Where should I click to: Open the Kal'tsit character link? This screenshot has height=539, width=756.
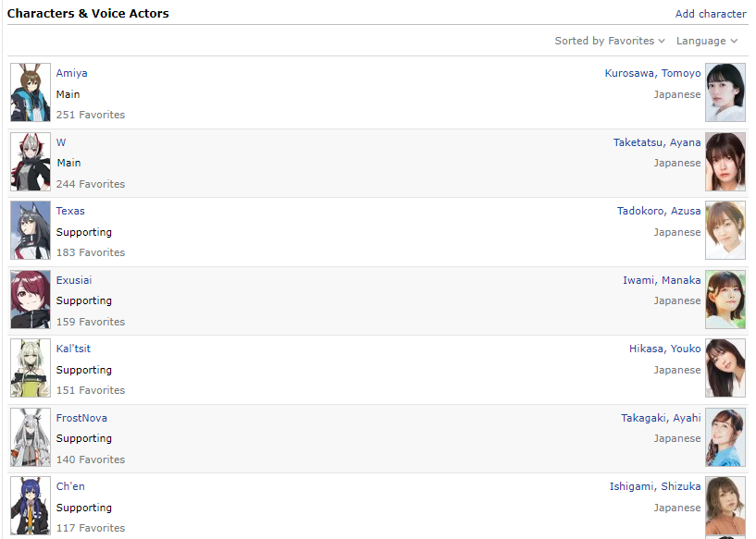coord(73,349)
